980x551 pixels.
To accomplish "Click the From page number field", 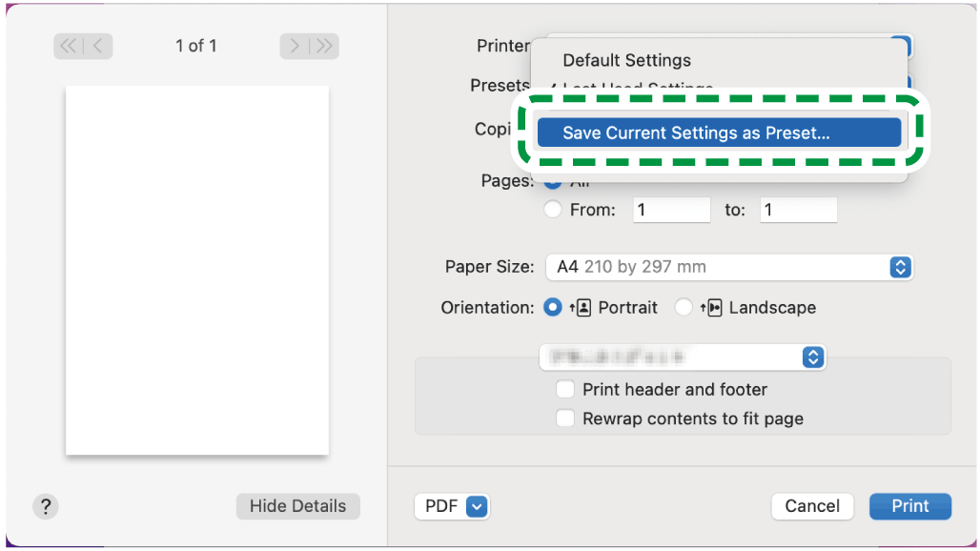I will [671, 210].
